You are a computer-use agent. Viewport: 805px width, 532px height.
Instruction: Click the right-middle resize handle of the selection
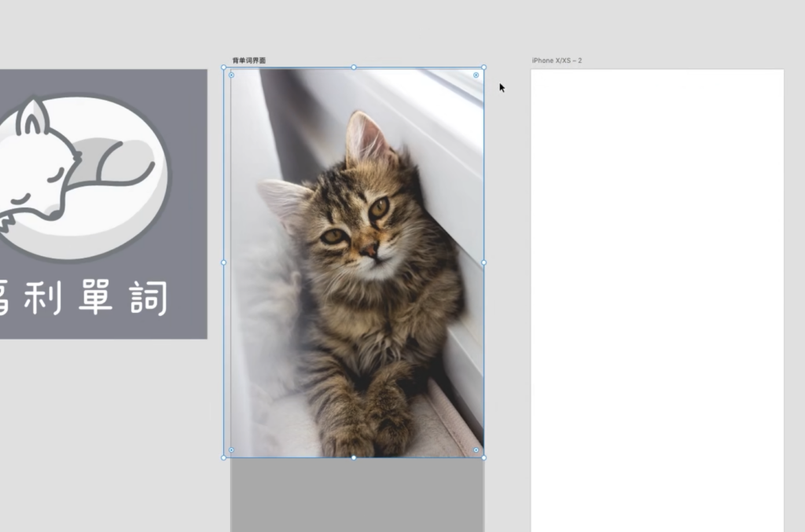483,262
